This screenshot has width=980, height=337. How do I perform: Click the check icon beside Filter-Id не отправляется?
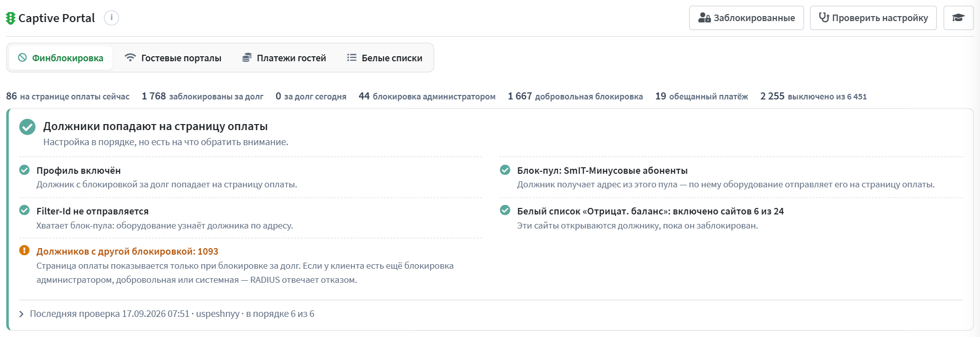tap(25, 210)
